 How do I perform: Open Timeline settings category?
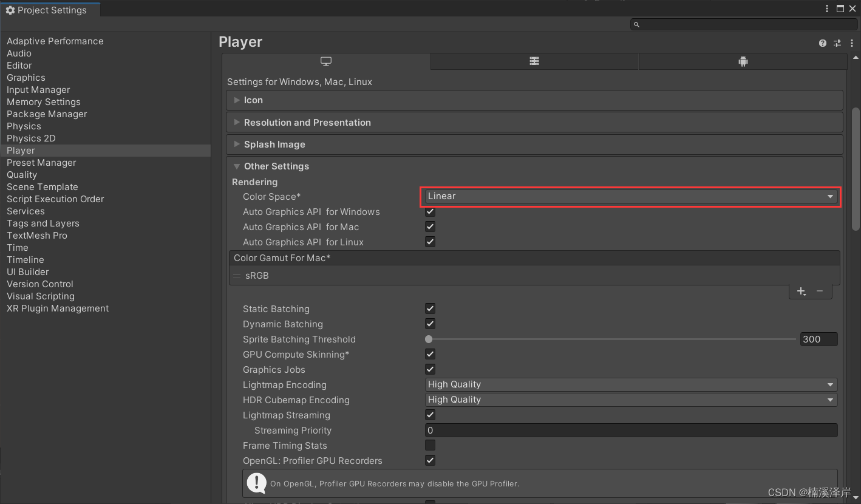26,260
